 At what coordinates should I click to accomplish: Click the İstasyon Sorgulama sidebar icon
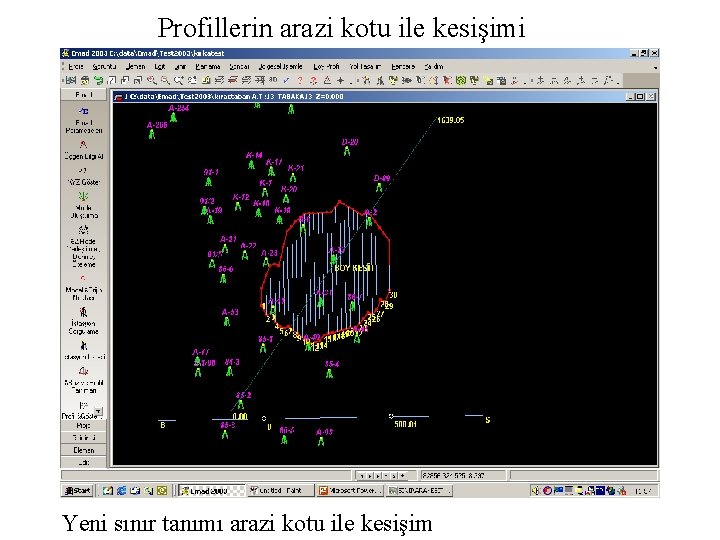(x=83, y=312)
